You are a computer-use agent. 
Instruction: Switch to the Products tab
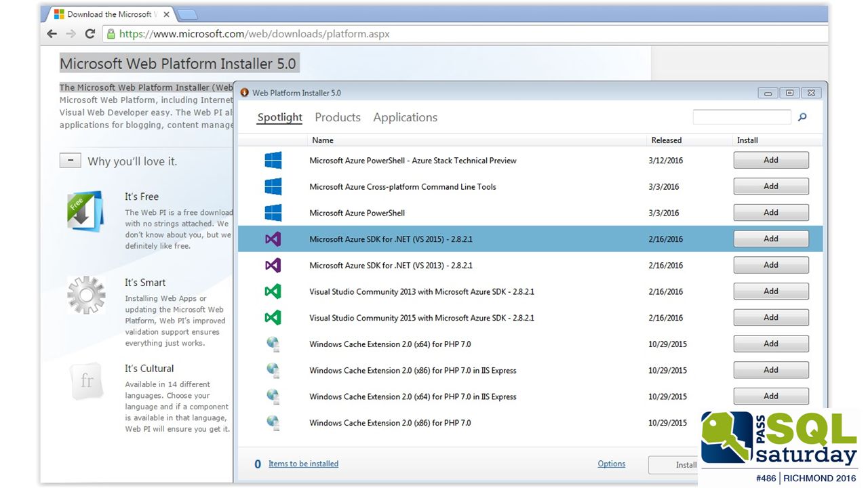tap(338, 117)
